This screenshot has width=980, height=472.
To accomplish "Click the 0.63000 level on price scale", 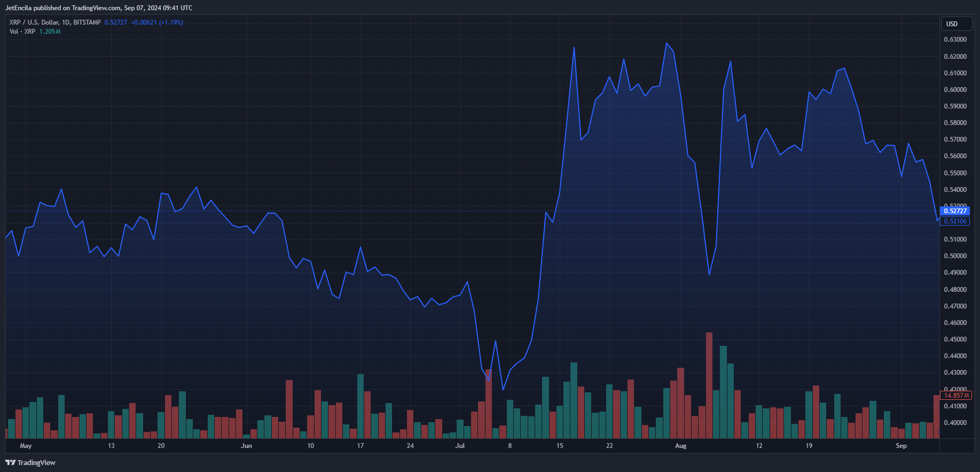I will (x=955, y=40).
